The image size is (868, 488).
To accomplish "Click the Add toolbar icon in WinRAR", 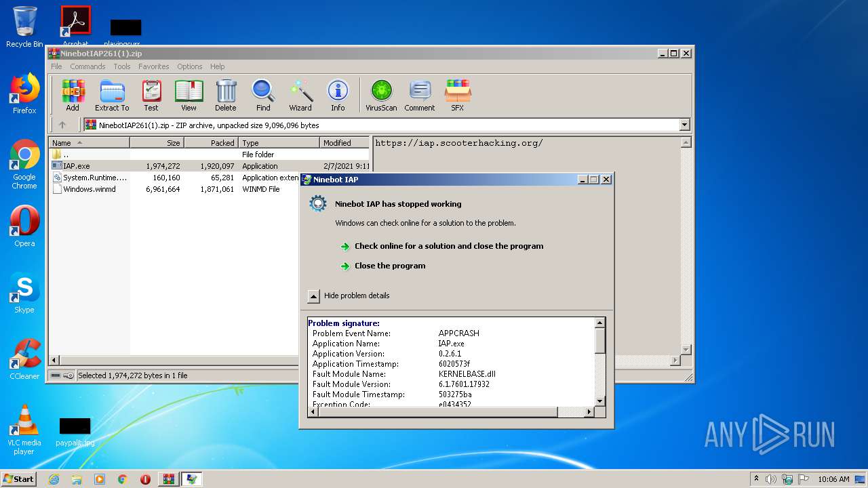I will [x=73, y=96].
